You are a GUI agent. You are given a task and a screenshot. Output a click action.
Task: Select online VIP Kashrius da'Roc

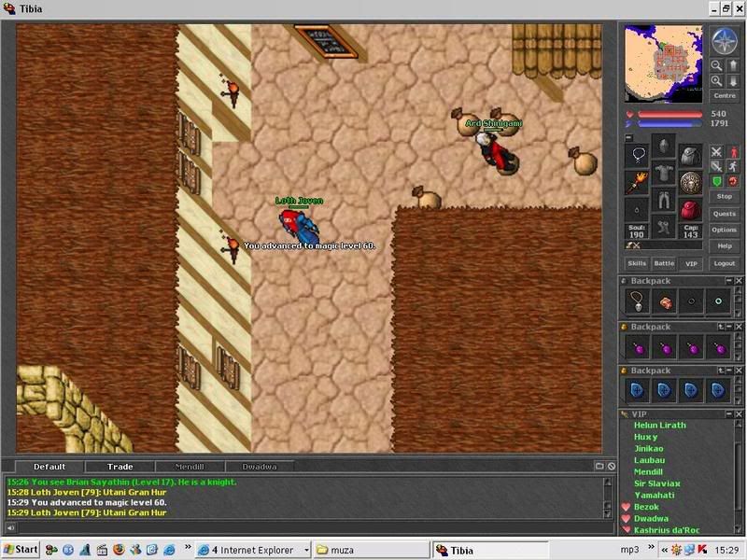point(667,530)
